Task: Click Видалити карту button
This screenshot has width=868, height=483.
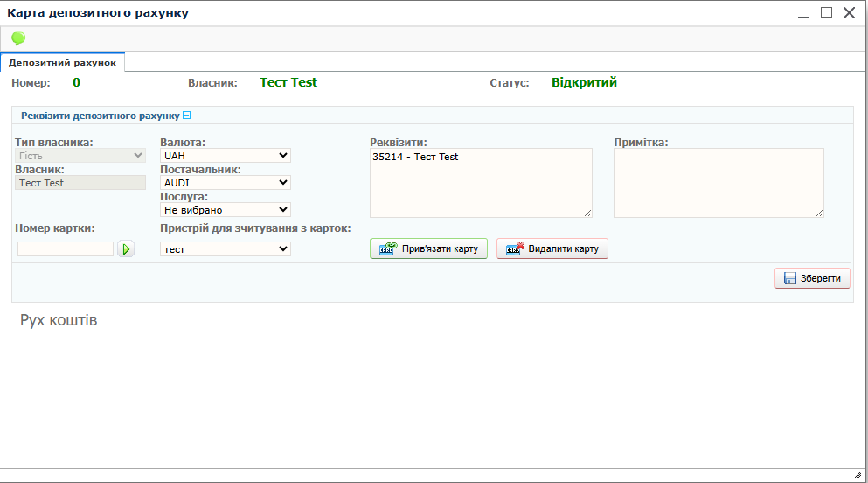Action: click(552, 248)
